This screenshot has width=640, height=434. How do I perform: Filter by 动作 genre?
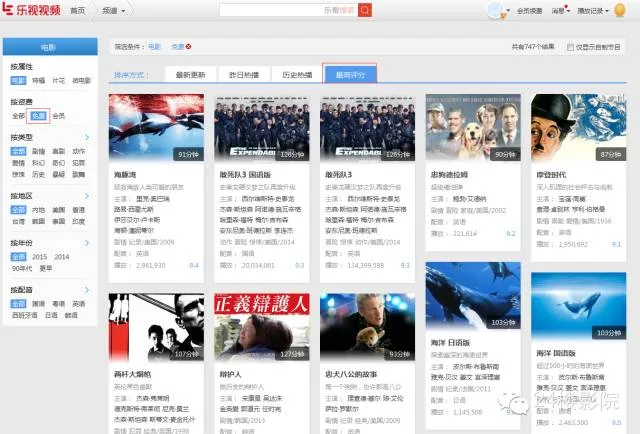[x=79, y=151]
